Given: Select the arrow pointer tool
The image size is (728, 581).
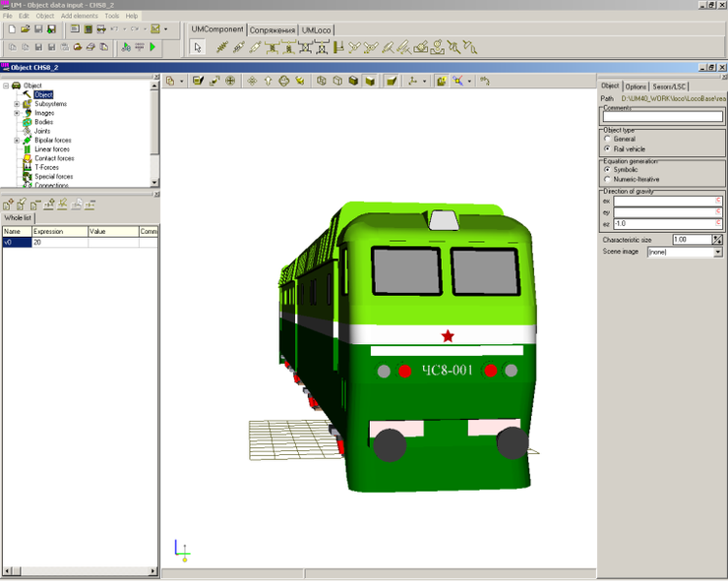Looking at the screenshot, I should (198, 47).
